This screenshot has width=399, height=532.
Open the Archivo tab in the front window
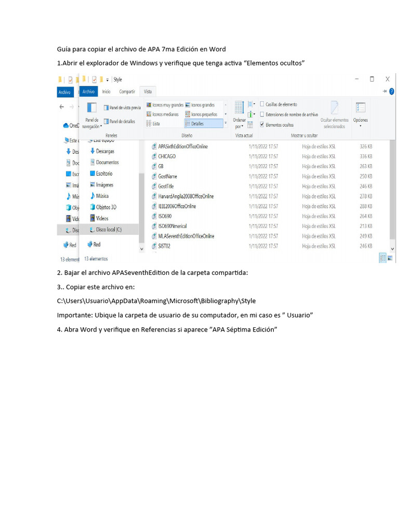tap(88, 91)
